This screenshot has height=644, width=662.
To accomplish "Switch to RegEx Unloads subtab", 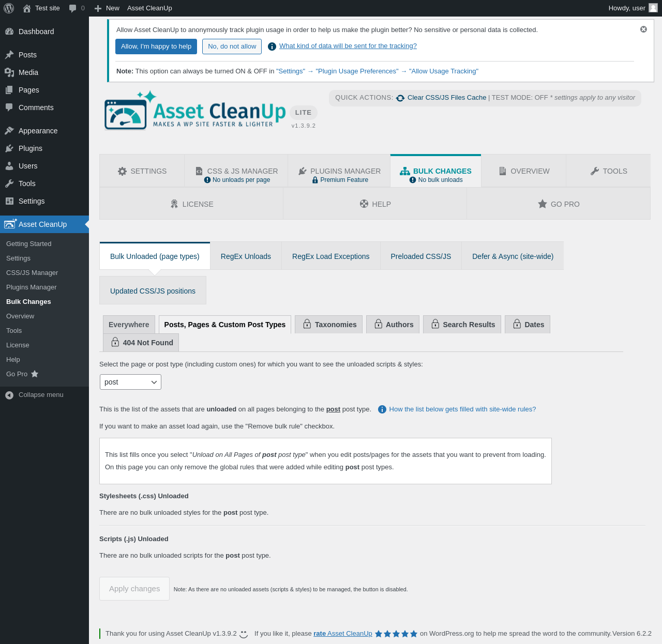I will click(x=246, y=256).
